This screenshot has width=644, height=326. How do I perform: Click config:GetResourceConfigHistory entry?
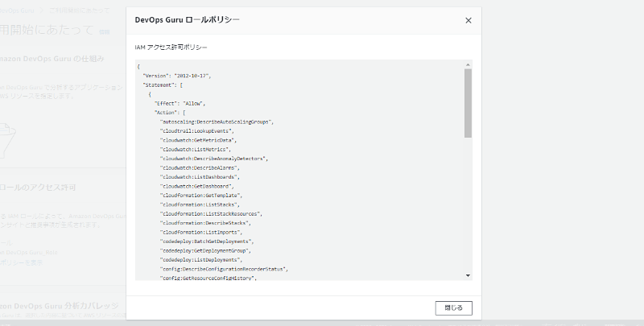click(x=208, y=279)
